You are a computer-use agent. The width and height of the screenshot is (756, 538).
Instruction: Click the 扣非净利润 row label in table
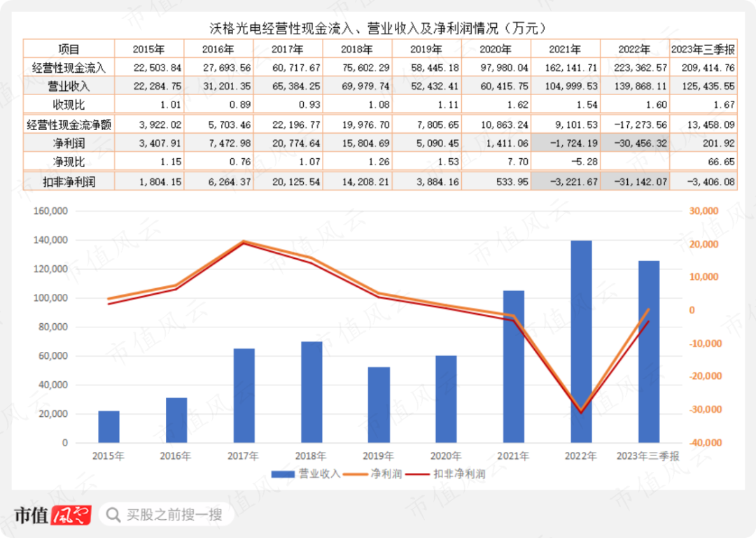point(69,182)
